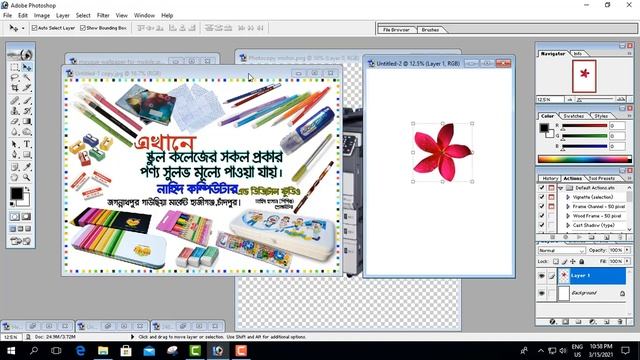This screenshot has height=360, width=640.
Task: Toggle Auto Select Layer checkbox
Action: click(x=34, y=28)
